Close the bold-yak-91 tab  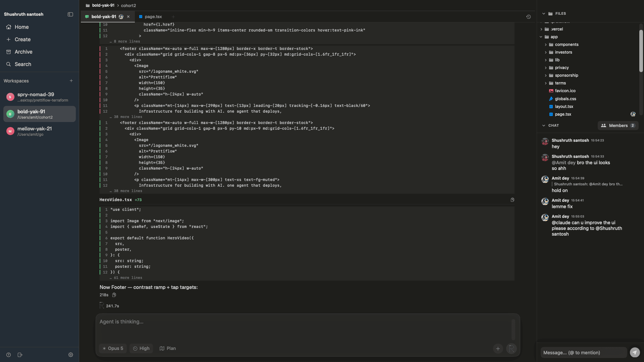click(x=128, y=17)
